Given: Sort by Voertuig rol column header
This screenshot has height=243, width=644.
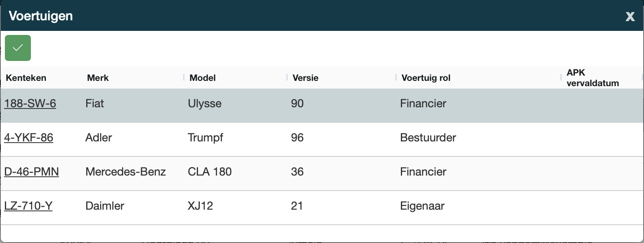Looking at the screenshot, I should pyautogui.click(x=426, y=78).
